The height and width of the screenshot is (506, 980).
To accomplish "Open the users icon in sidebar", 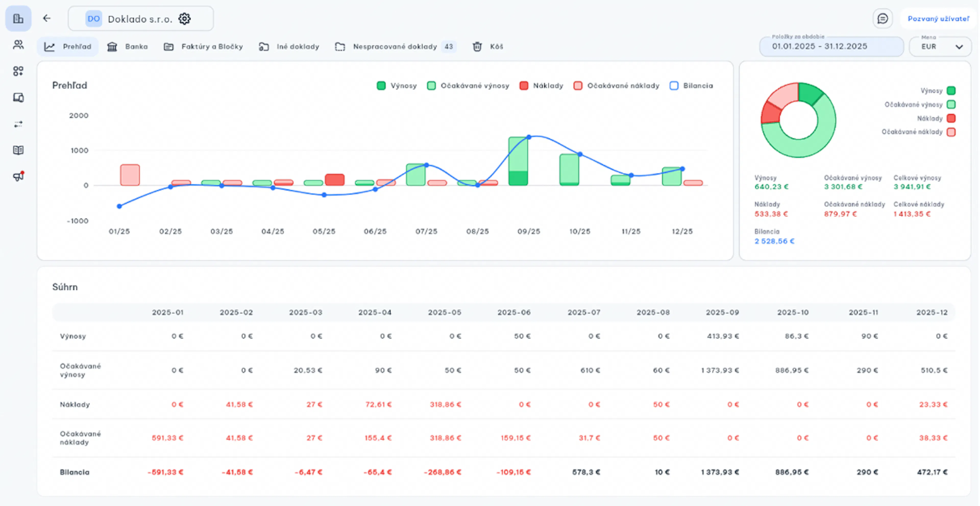I will pyautogui.click(x=18, y=45).
